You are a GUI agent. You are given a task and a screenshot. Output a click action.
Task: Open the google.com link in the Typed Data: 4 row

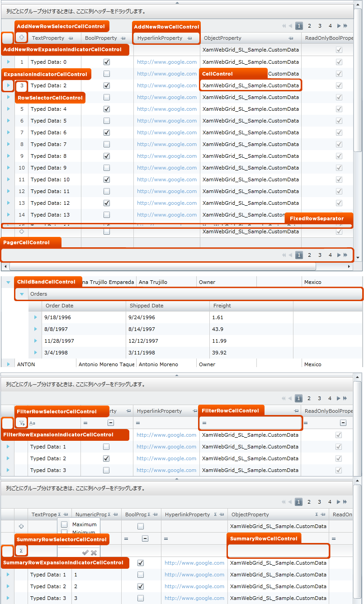click(x=167, y=109)
